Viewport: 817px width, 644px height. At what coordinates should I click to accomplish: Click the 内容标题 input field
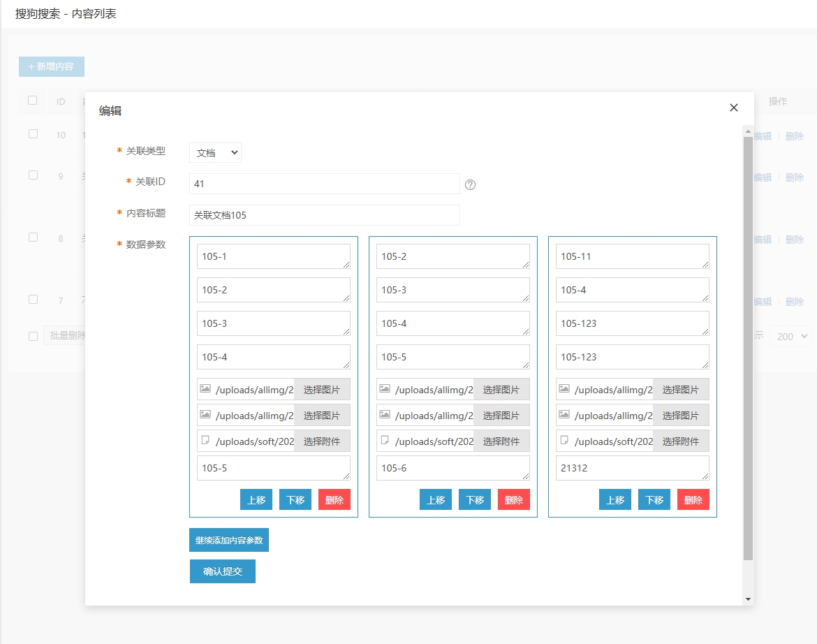click(x=324, y=215)
